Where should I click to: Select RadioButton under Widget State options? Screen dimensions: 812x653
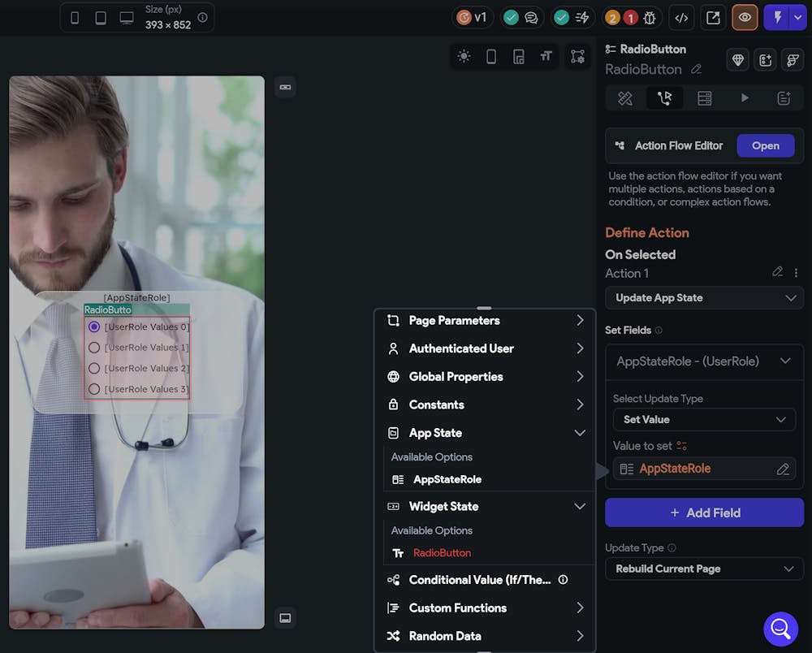[442, 553]
